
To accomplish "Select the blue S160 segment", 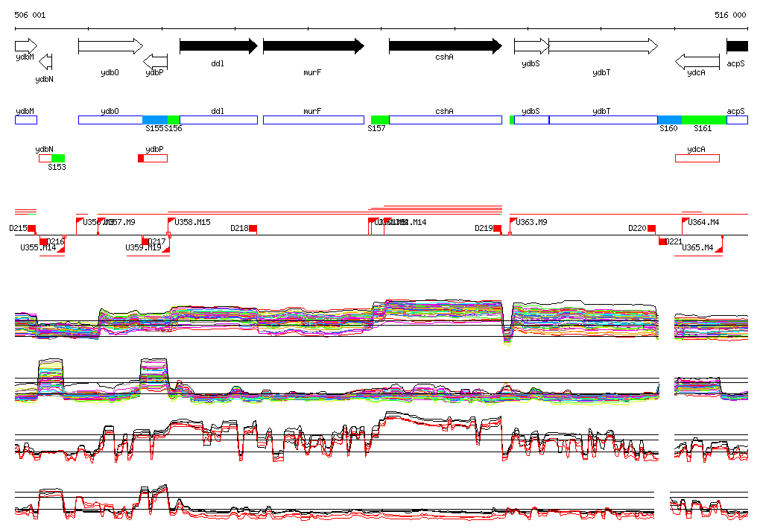I will [670, 120].
